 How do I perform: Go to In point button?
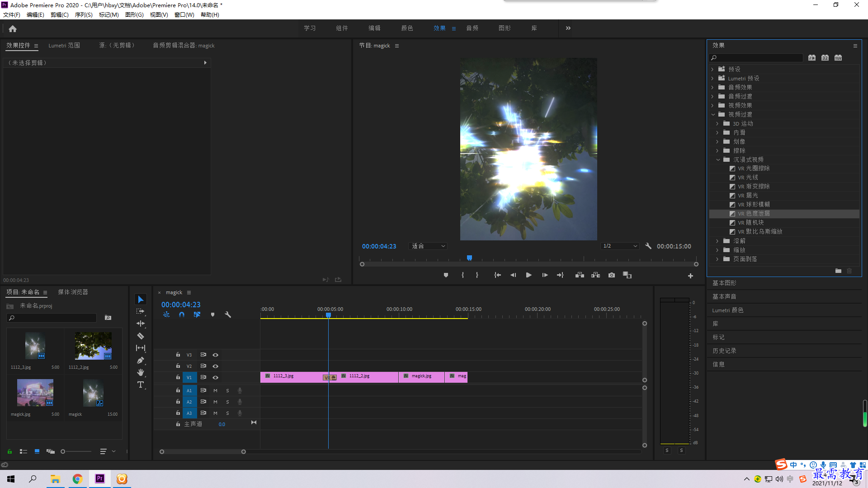[497, 275]
